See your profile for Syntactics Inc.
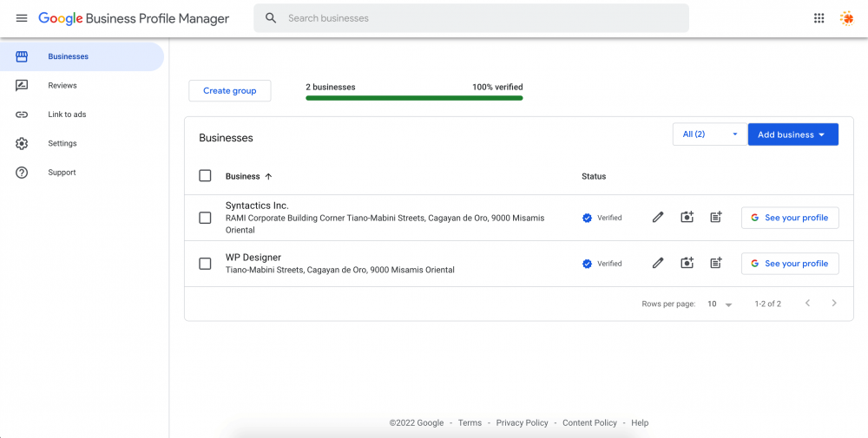Image resolution: width=868 pixels, height=438 pixels. (790, 218)
